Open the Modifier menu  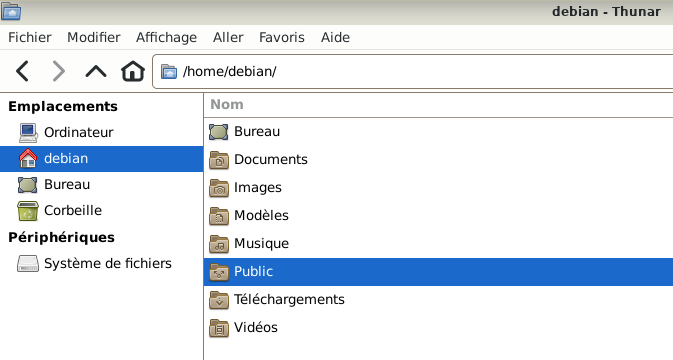[94, 37]
